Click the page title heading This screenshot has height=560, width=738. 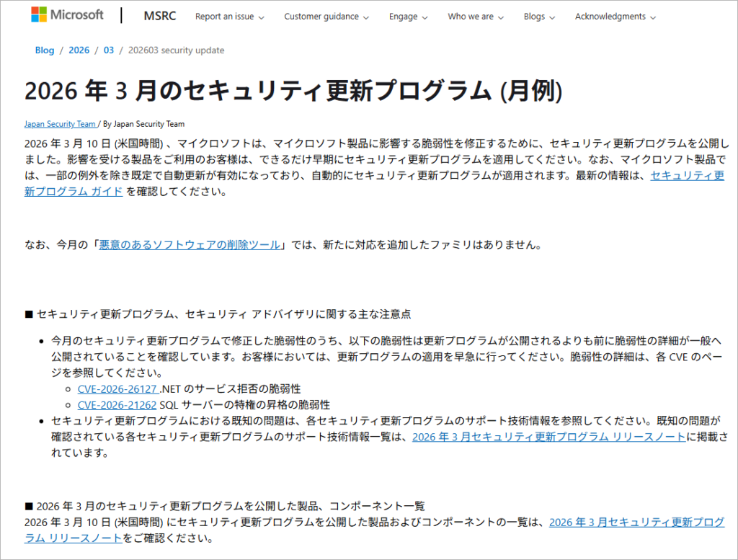tap(293, 90)
